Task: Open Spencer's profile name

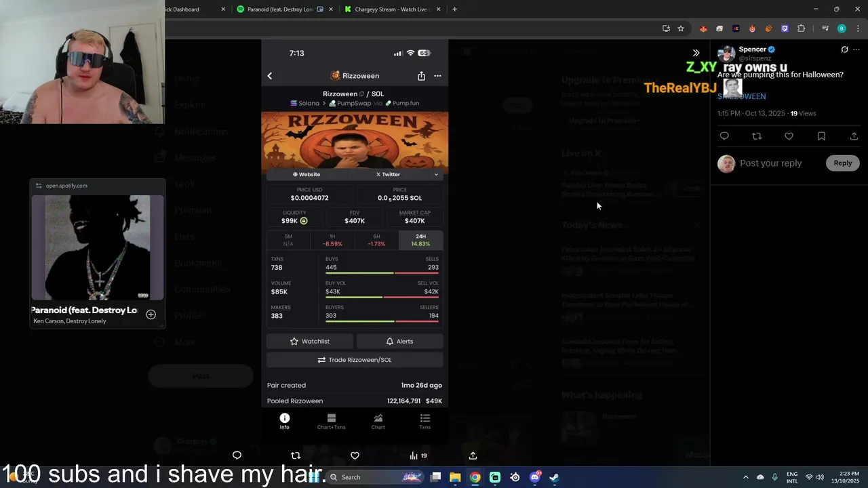Action: coord(753,49)
